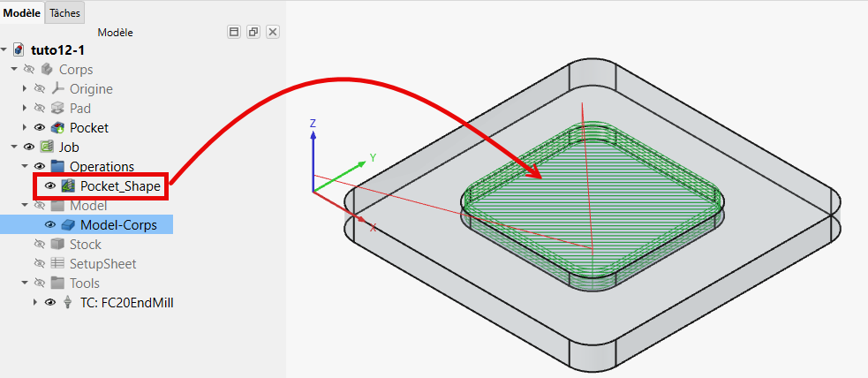This screenshot has height=378, width=868.
Task: Click the Origine axes icon
Action: (57, 88)
